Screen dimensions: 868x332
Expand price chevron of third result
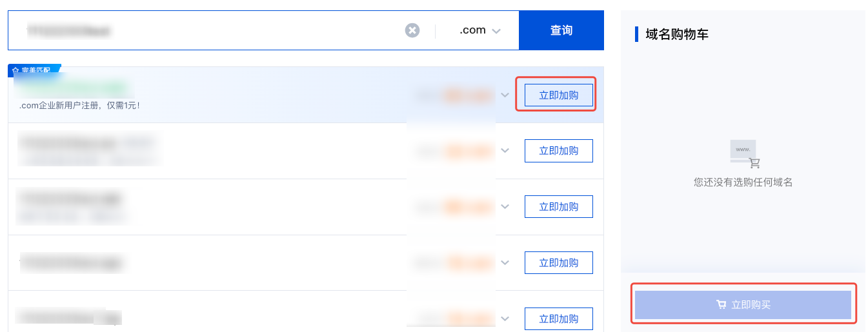pos(505,207)
